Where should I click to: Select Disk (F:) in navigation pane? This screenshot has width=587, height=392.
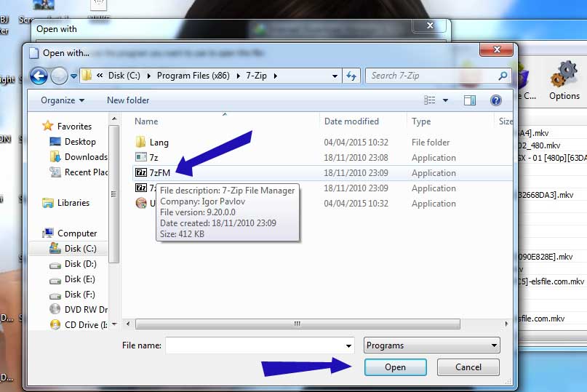(79, 295)
